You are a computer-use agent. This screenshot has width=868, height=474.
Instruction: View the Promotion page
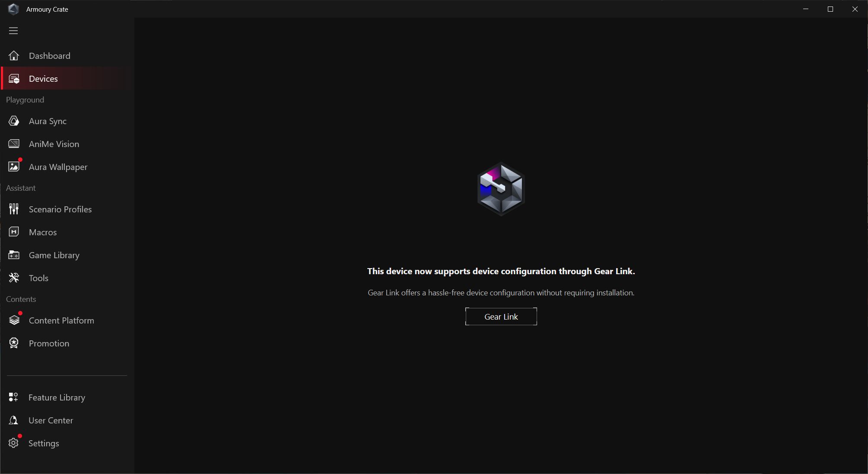[x=67, y=343]
